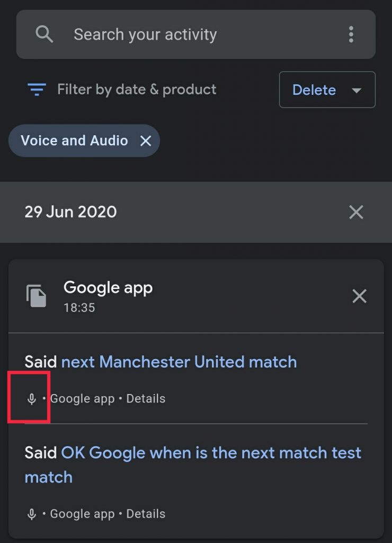Open the three-dot overflow menu

click(351, 34)
